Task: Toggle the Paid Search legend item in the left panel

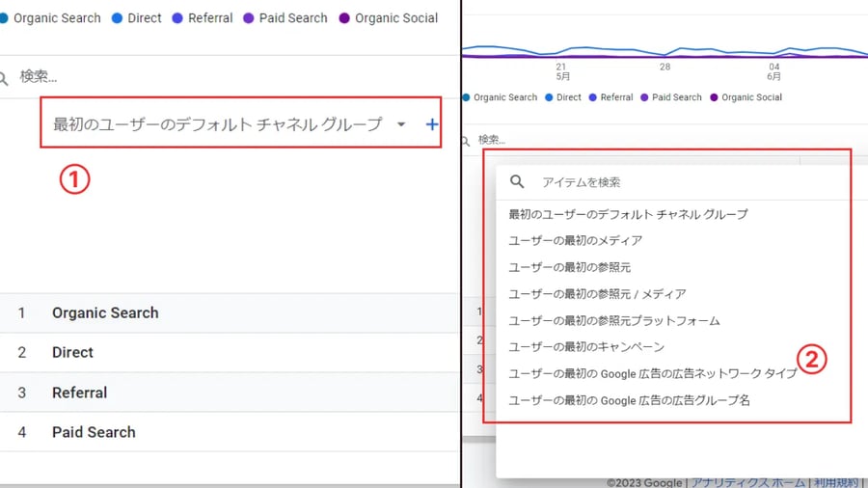Action: coord(285,18)
